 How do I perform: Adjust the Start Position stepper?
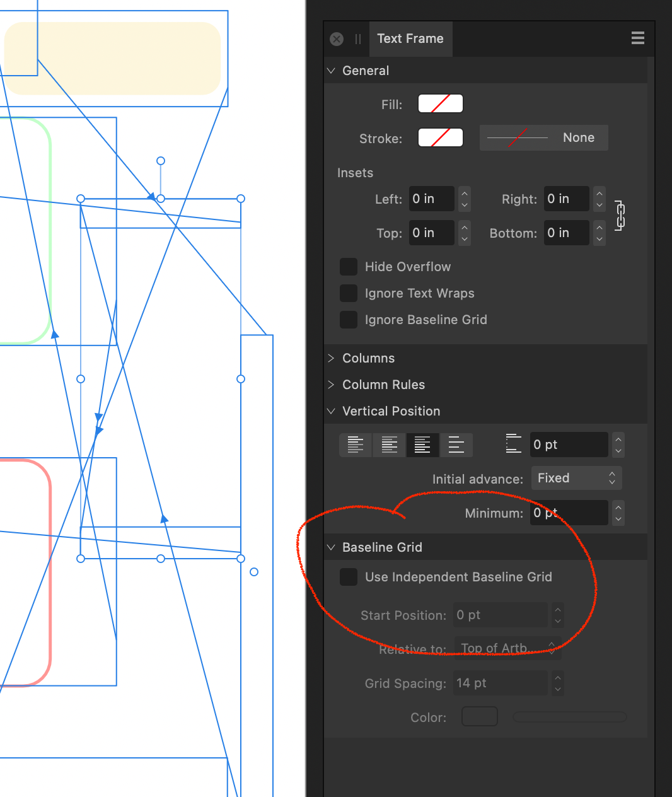[x=558, y=615]
